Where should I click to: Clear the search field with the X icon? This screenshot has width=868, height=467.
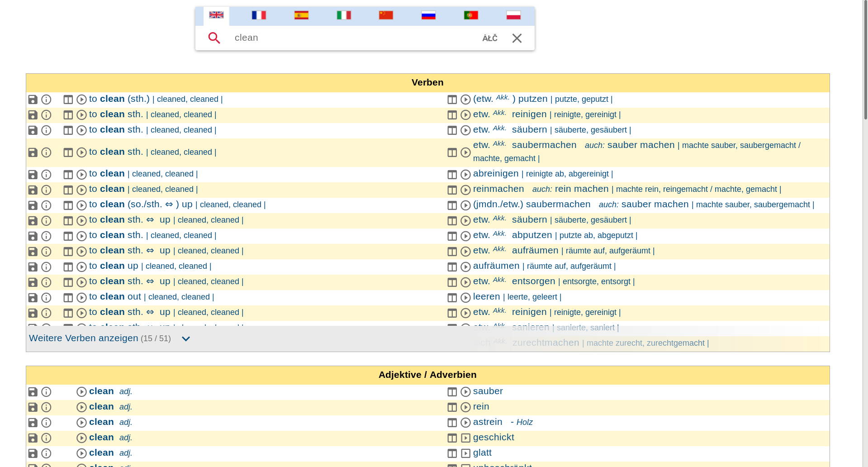517,38
